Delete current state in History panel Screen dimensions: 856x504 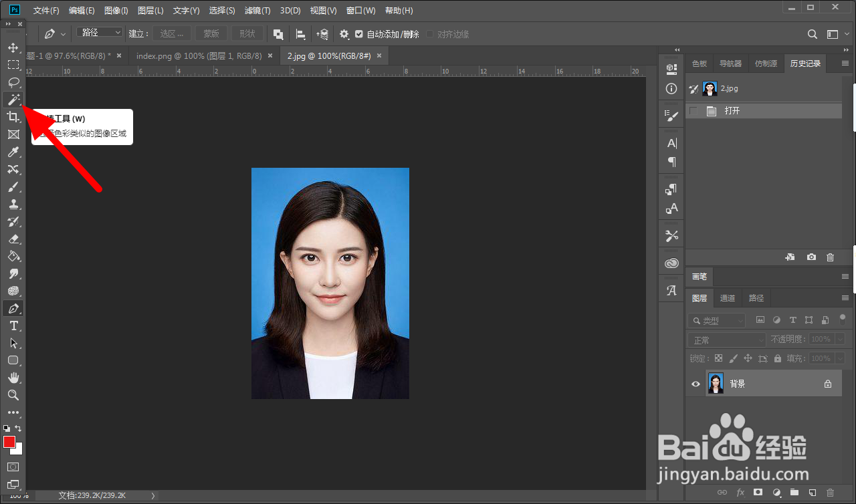click(830, 257)
